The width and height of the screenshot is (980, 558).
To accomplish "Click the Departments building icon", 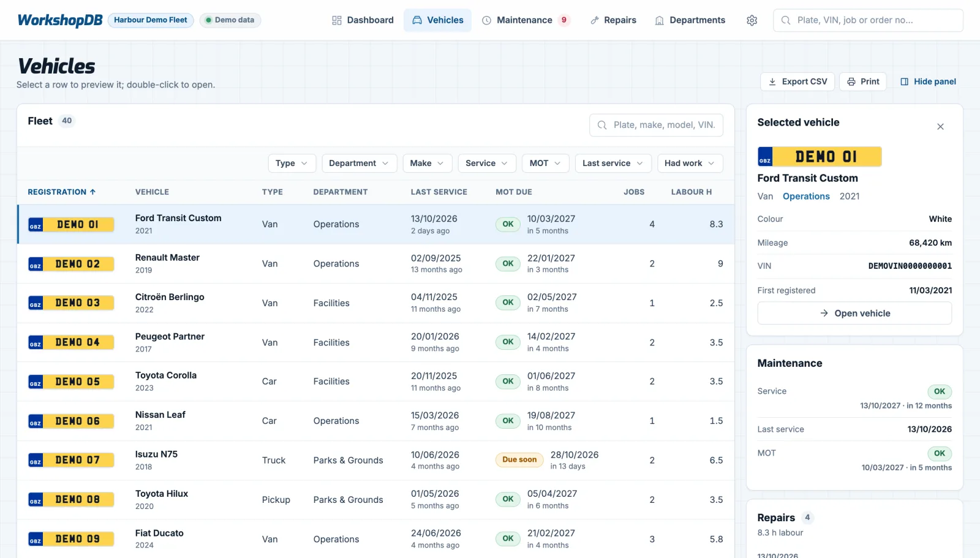I will [x=659, y=20].
